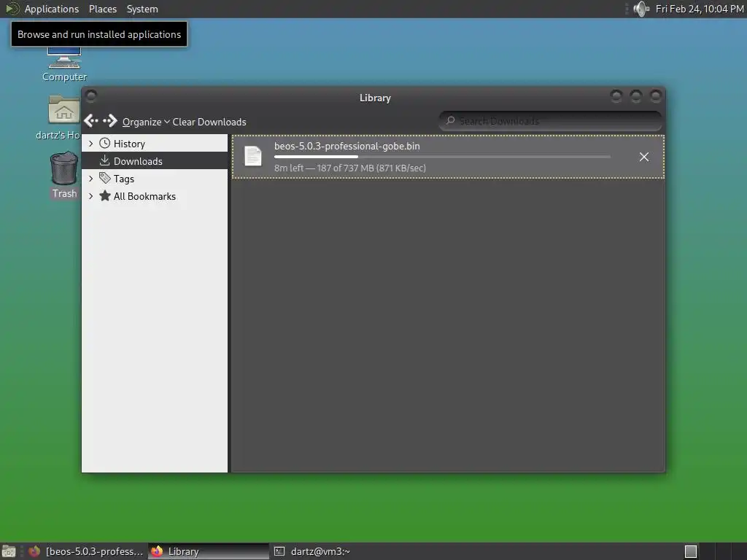The image size is (747, 560).
Task: Select the Computer desktop icon
Action: click(x=64, y=65)
